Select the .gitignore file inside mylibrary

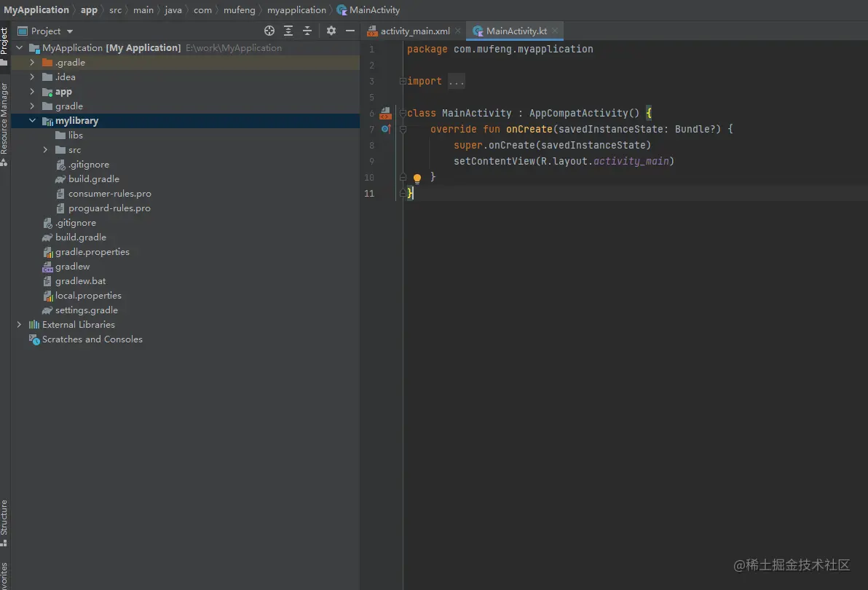tap(89, 165)
